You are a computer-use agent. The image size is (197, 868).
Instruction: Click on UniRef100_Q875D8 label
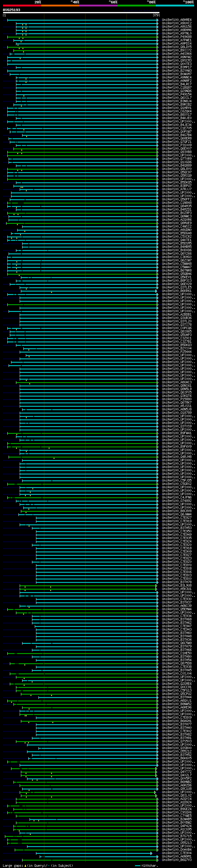coord(176,664)
